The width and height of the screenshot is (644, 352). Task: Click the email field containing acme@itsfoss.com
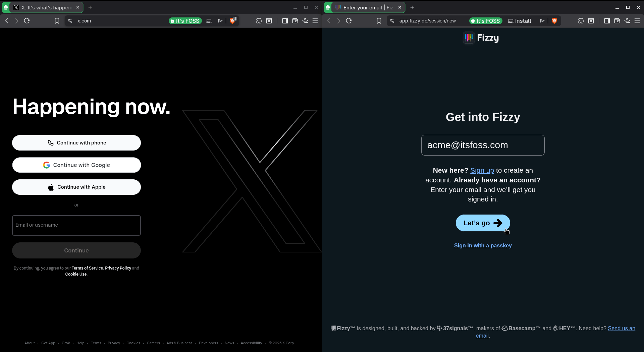click(483, 145)
